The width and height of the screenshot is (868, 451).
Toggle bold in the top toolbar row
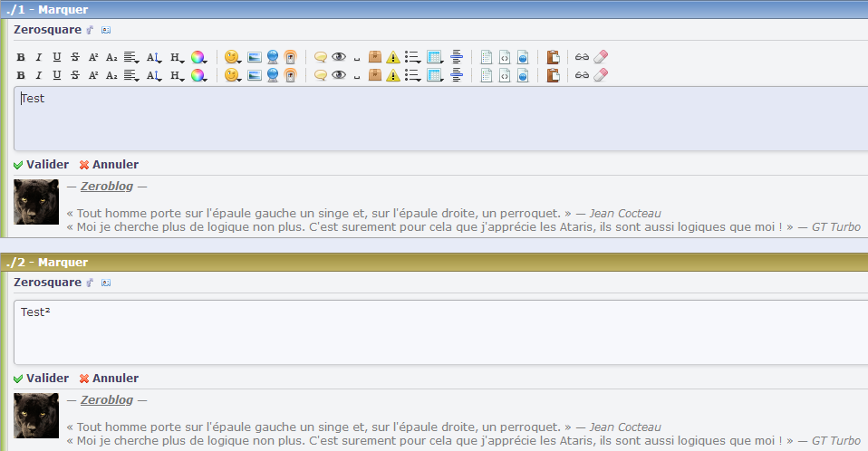point(21,57)
